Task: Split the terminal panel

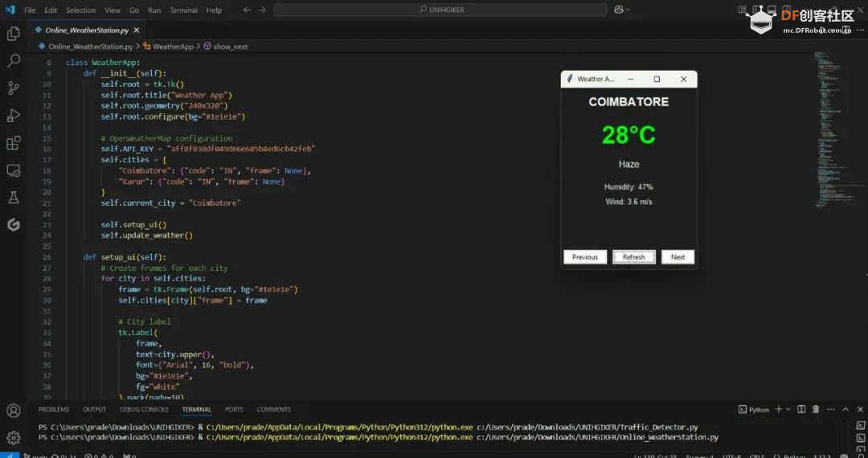Action: [801, 409]
